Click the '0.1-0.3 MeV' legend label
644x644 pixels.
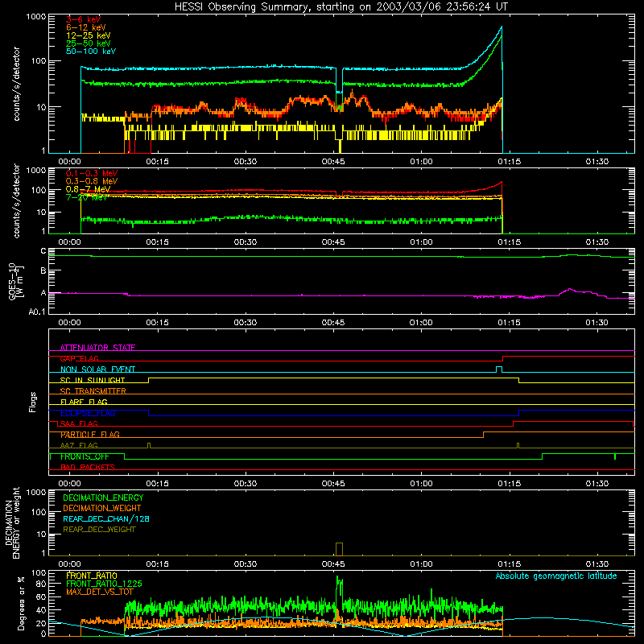tap(92, 173)
